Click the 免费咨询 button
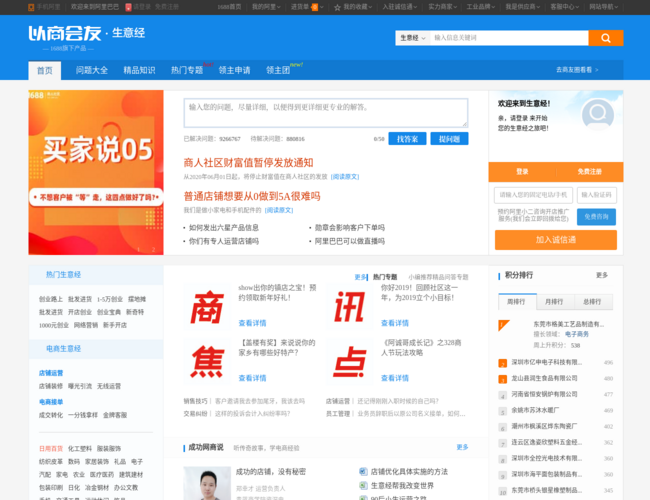650x500 pixels. pyautogui.click(x=596, y=217)
